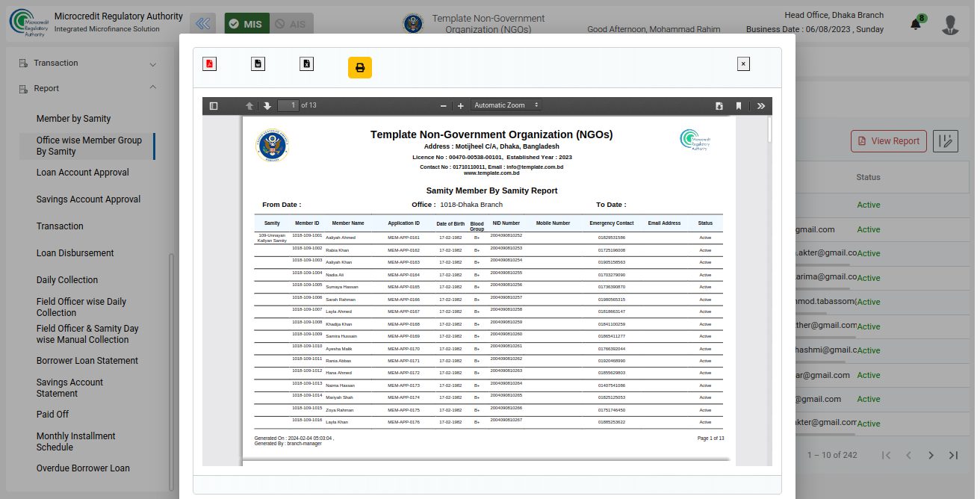
Task: Click the PDF viewer bookmark icon
Action: (x=739, y=106)
